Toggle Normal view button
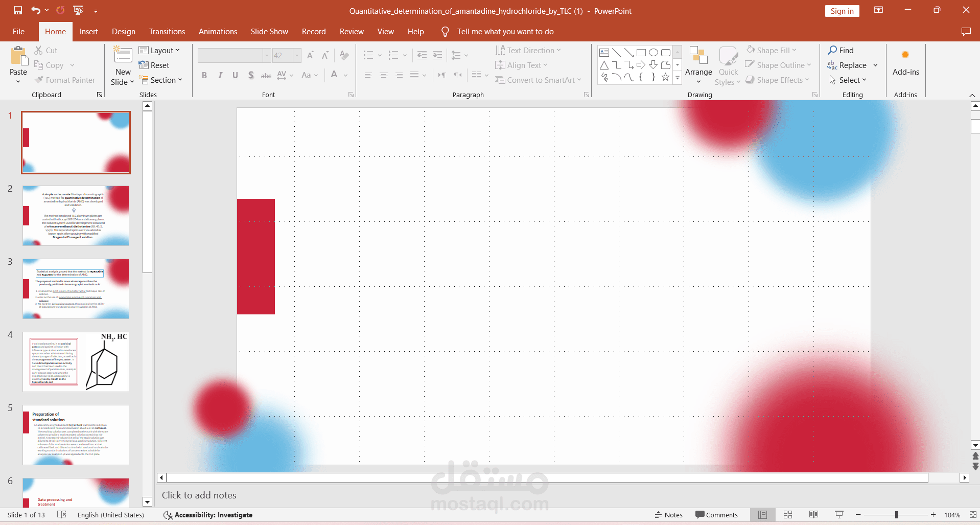980x525 pixels. (x=762, y=515)
